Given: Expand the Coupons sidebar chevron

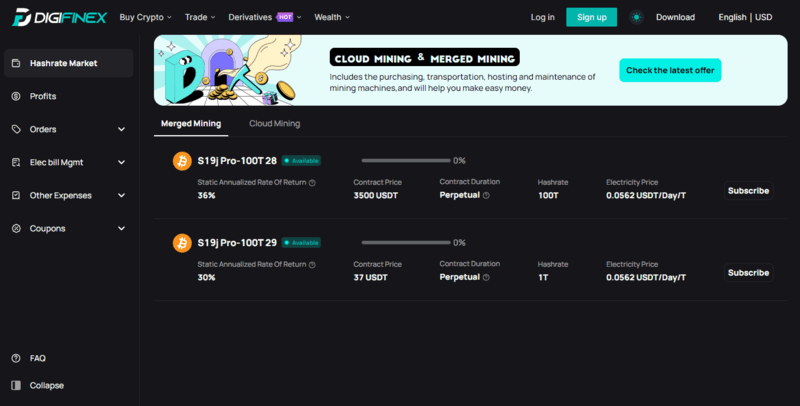Looking at the screenshot, I should pos(121,229).
